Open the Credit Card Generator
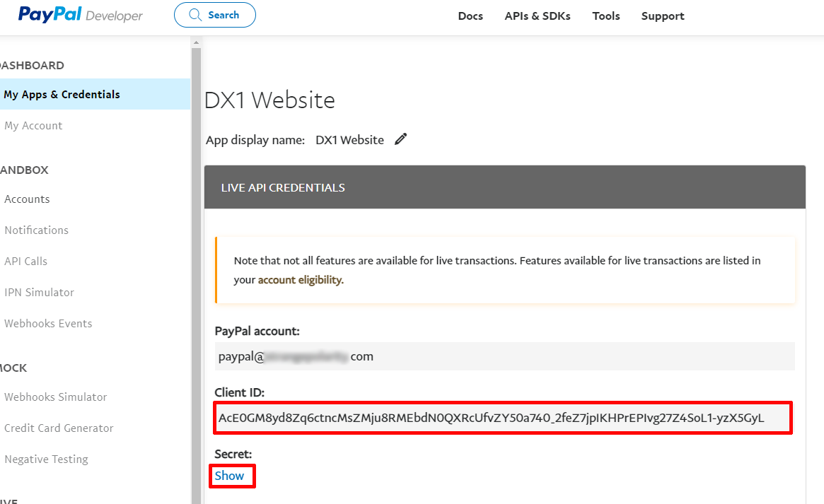824x504 pixels. coord(59,428)
